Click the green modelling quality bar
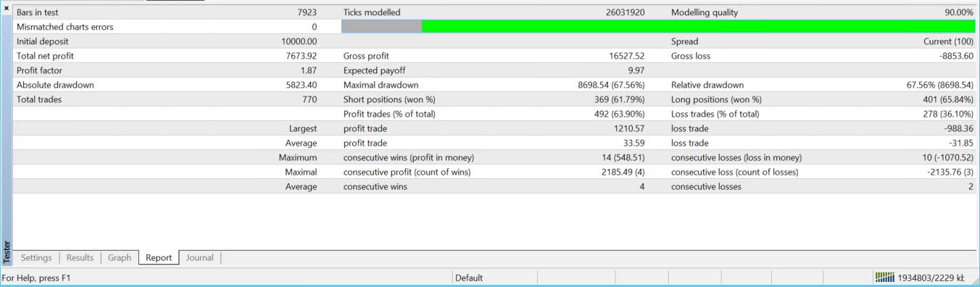The height and width of the screenshot is (287, 980). click(x=698, y=27)
